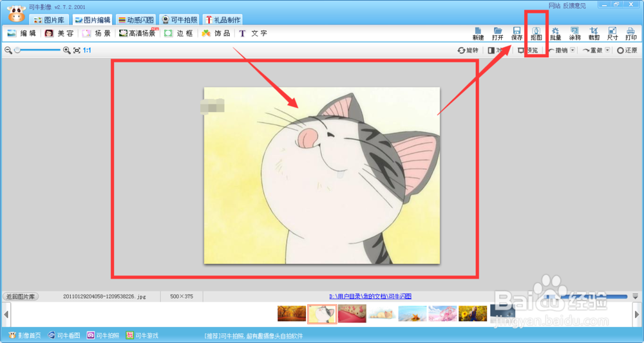Click the 保存 (Save) disk icon
Image resolution: width=644 pixels, height=343 pixels.
[x=516, y=33]
